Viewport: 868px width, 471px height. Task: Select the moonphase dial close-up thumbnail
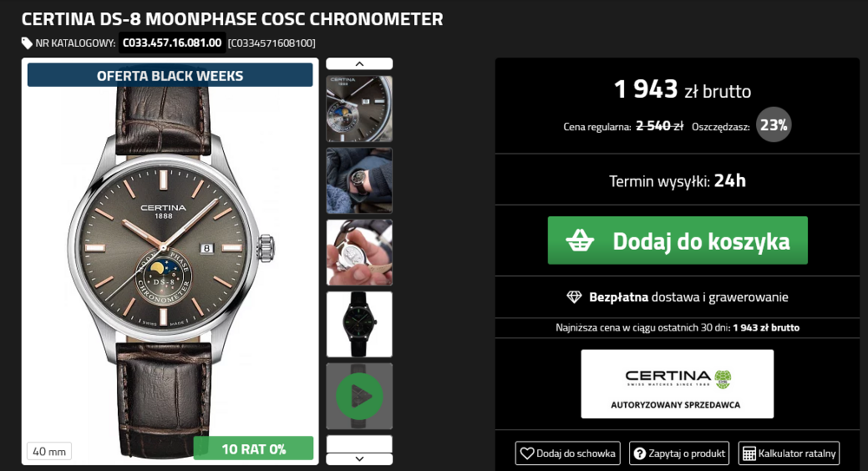[x=359, y=108]
